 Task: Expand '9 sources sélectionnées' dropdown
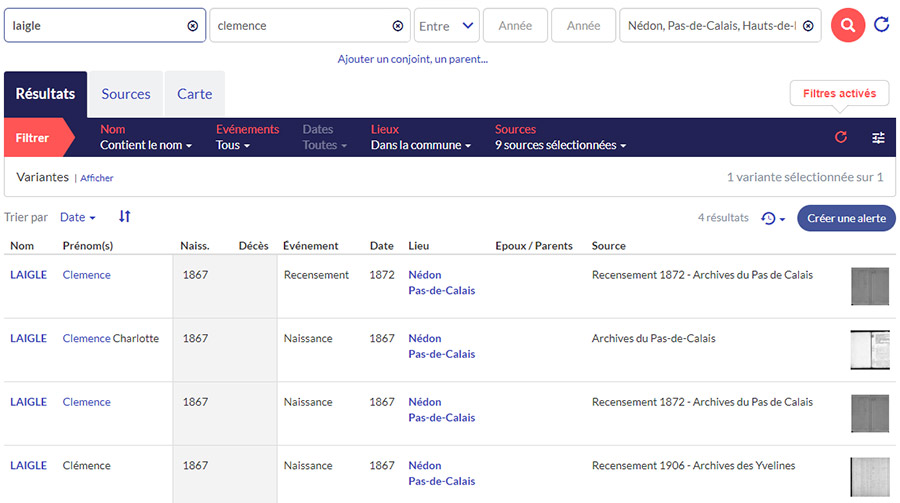click(x=560, y=146)
